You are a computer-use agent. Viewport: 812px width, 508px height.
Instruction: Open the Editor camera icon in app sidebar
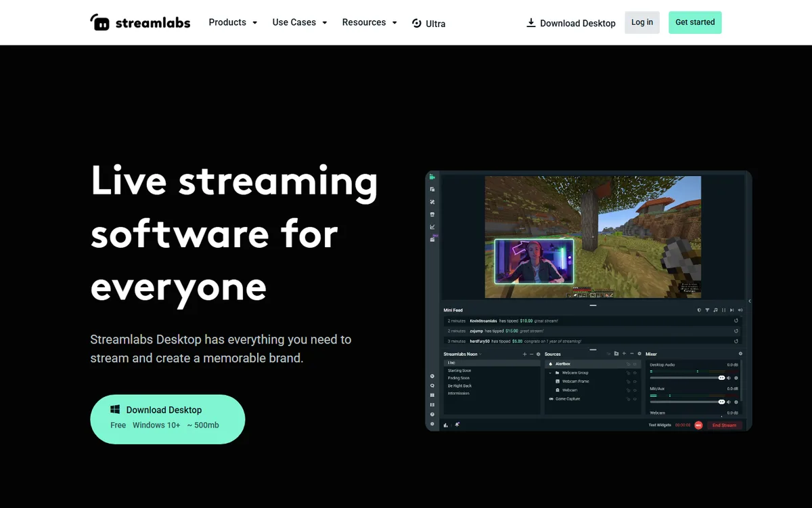point(432,177)
